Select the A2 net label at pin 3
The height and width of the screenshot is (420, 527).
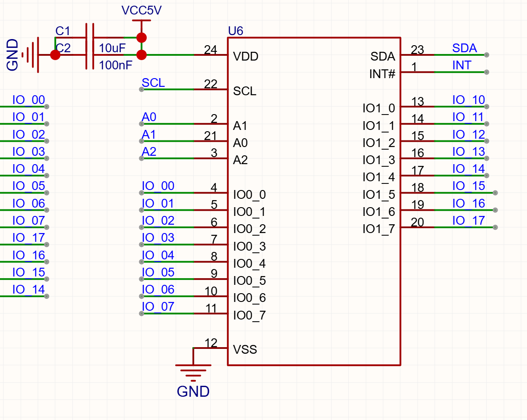[x=149, y=152]
